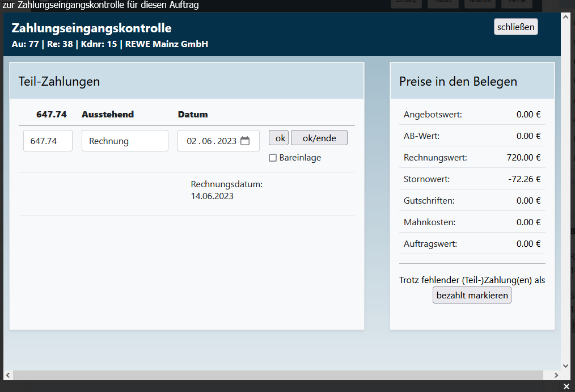575x392 pixels.
Task: Focus the 647.74 amount input field
Action: [x=48, y=141]
